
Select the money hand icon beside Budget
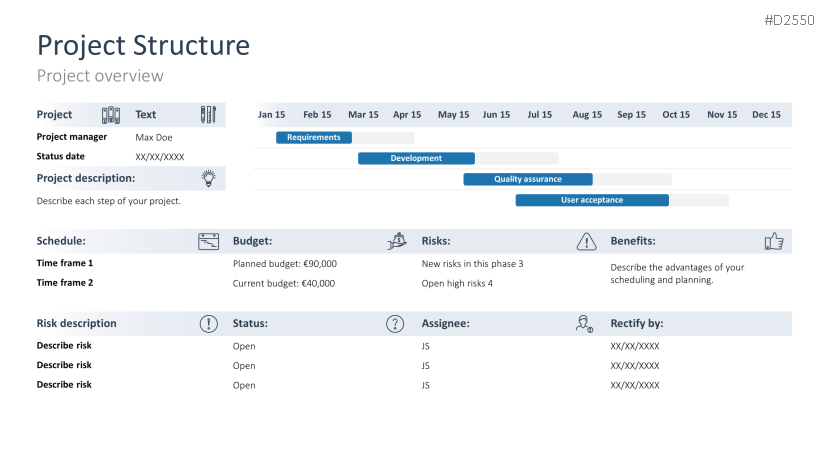click(x=397, y=241)
